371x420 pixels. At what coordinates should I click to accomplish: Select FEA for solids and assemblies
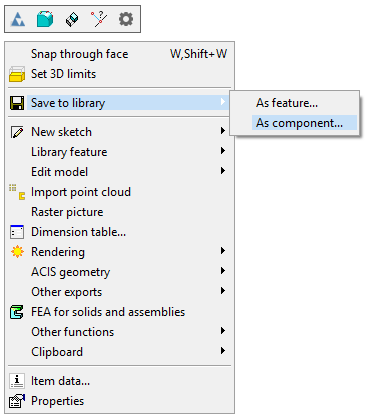[119, 312]
